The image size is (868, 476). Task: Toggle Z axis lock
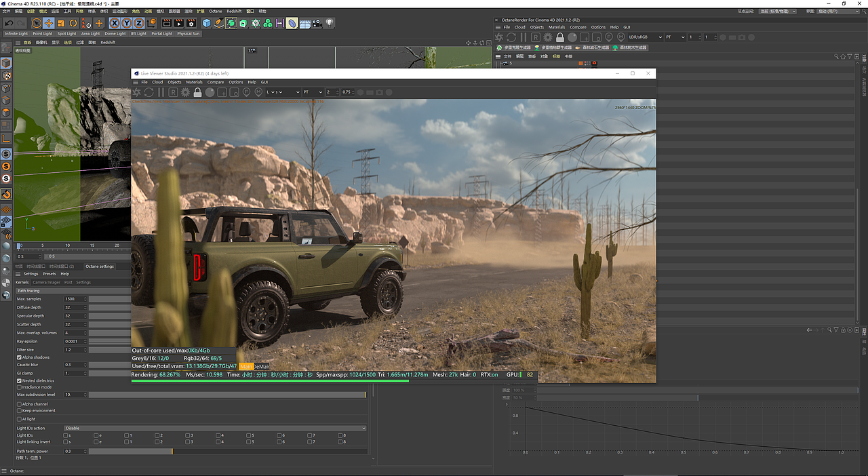[x=138, y=23]
